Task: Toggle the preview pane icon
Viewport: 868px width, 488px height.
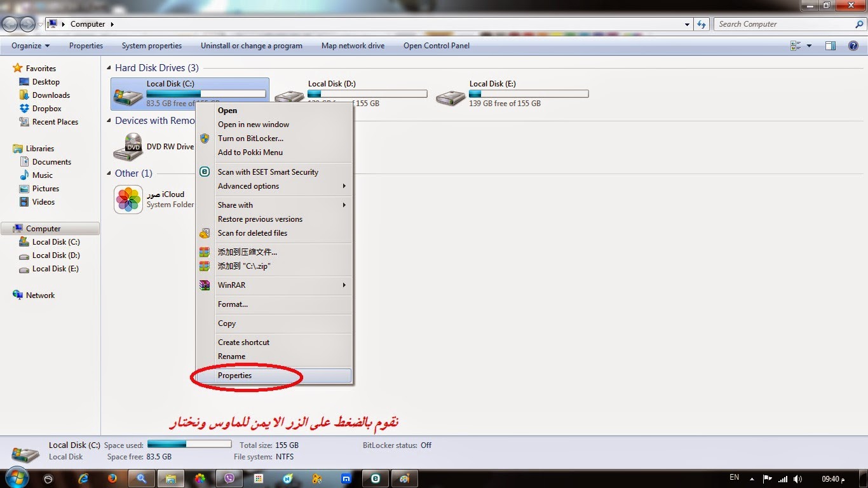Action: tap(830, 46)
